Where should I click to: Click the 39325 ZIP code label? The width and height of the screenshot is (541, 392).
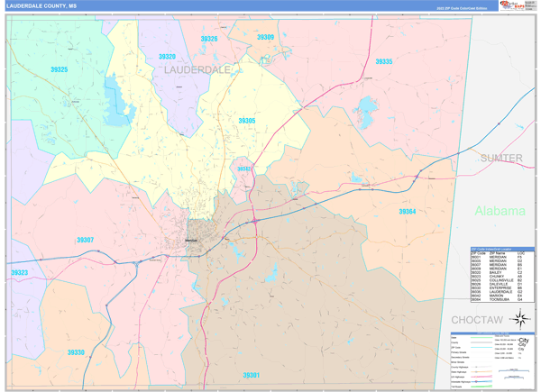click(x=59, y=69)
